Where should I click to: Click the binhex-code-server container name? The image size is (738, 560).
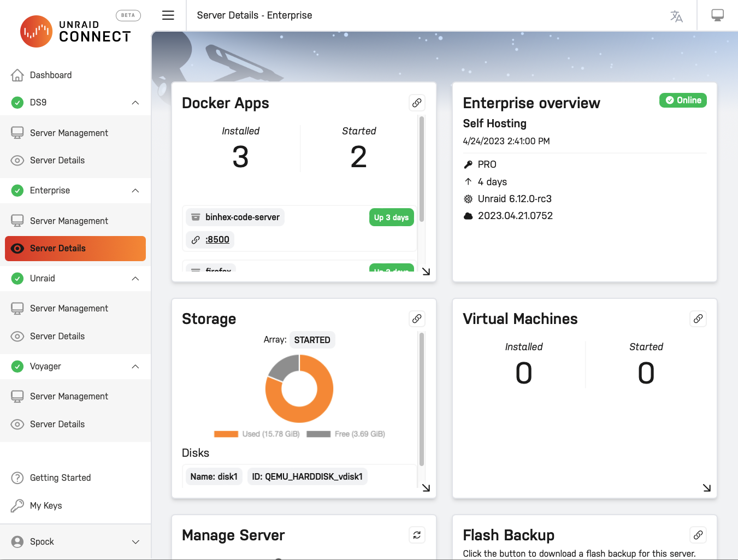point(243,217)
